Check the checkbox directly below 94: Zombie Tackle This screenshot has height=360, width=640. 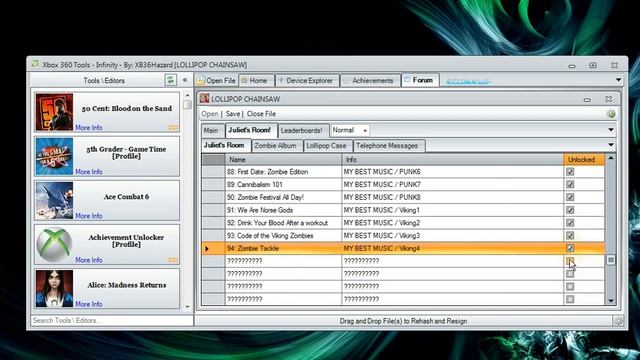click(x=570, y=261)
